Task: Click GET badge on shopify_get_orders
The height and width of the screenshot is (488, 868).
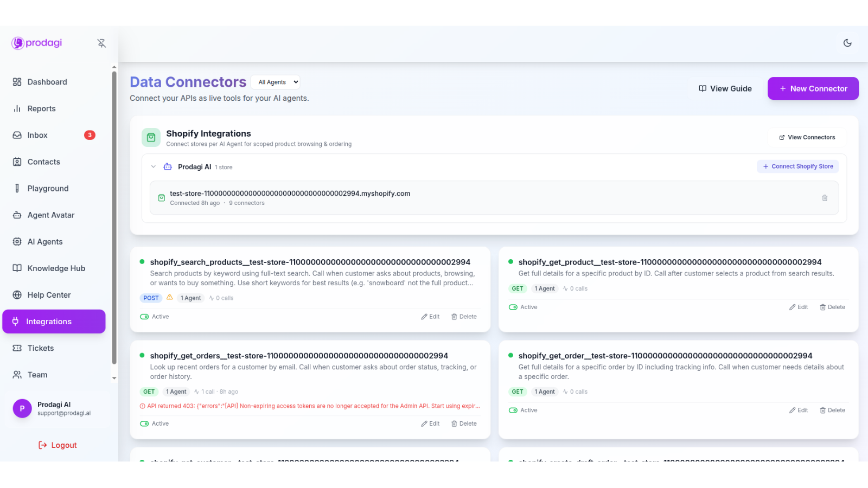Action: [x=149, y=391]
